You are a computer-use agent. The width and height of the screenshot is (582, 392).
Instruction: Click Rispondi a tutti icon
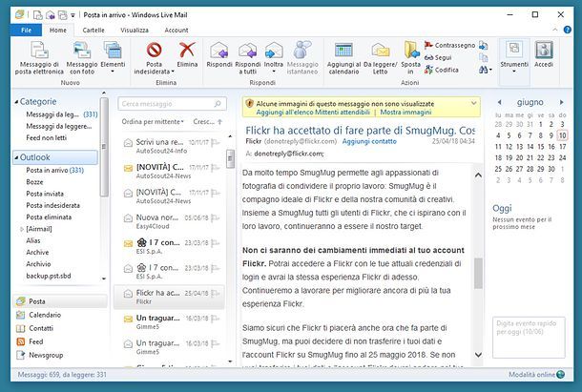tap(247, 57)
